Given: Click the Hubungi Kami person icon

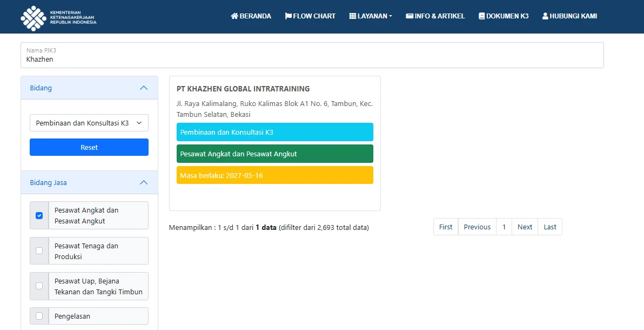Looking at the screenshot, I should click(545, 16).
